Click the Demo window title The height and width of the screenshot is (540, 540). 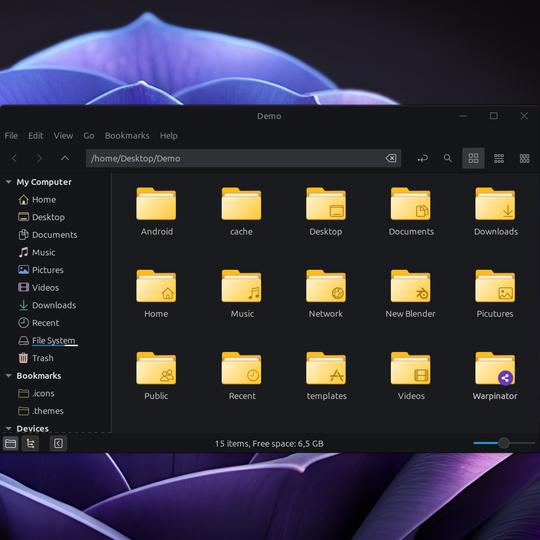[x=269, y=116]
